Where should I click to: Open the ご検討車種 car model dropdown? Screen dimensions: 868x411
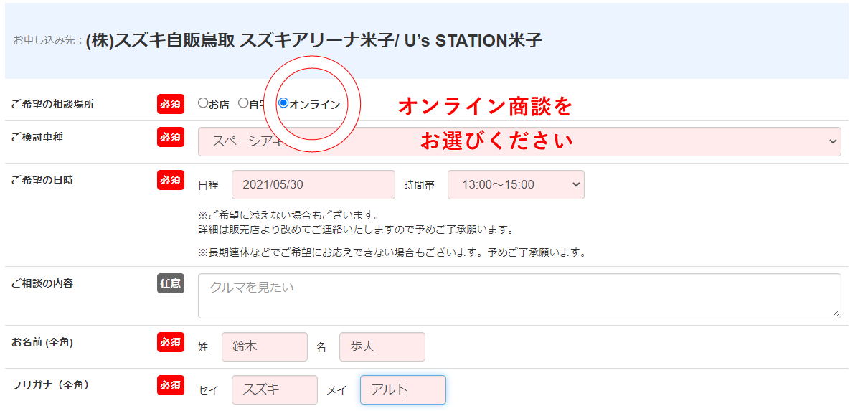[x=519, y=141]
